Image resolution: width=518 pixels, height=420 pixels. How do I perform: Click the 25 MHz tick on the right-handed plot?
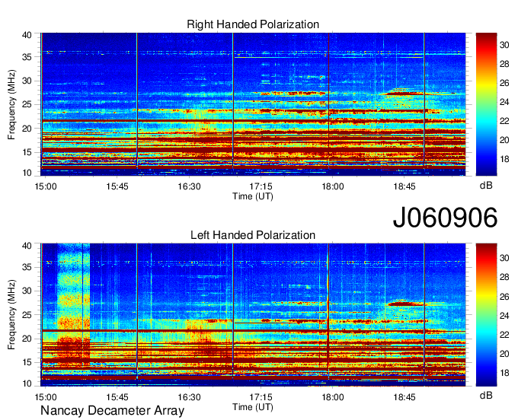tap(27, 105)
